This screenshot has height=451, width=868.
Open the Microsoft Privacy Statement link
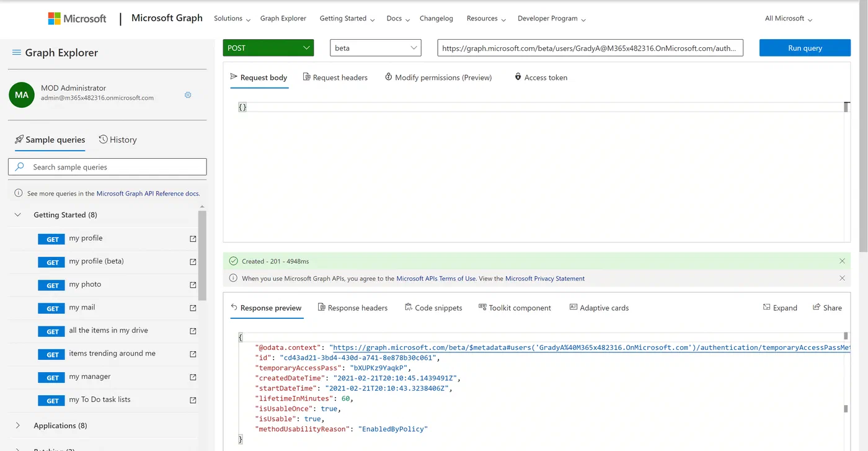pyautogui.click(x=545, y=279)
